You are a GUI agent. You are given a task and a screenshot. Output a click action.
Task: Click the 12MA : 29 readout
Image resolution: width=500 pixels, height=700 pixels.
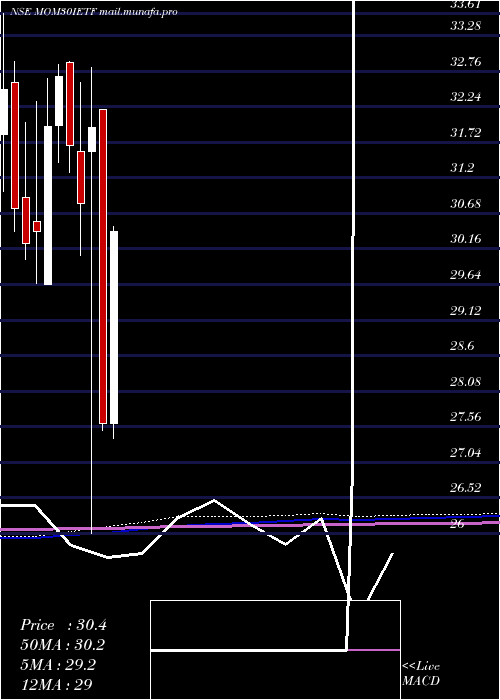pos(57,684)
